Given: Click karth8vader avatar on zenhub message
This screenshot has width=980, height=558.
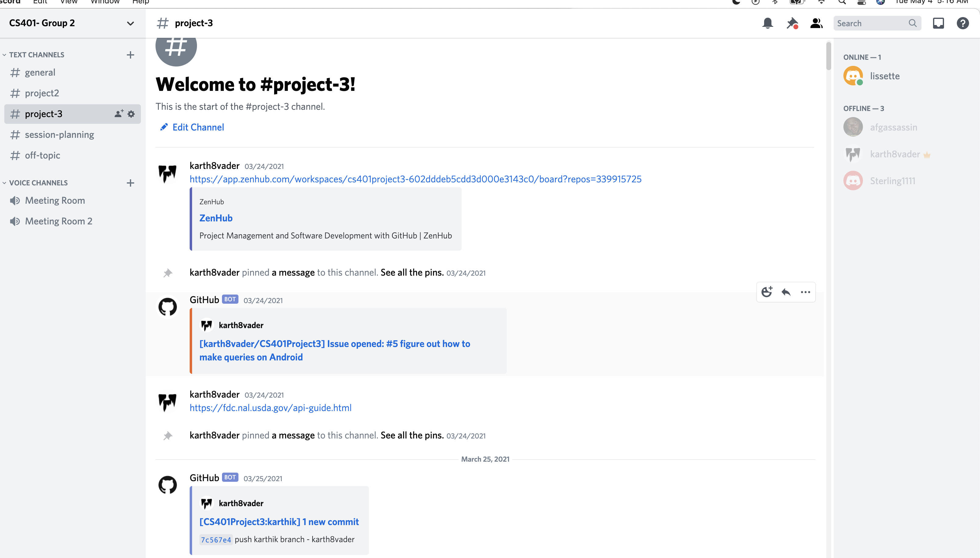Looking at the screenshot, I should pos(167,173).
